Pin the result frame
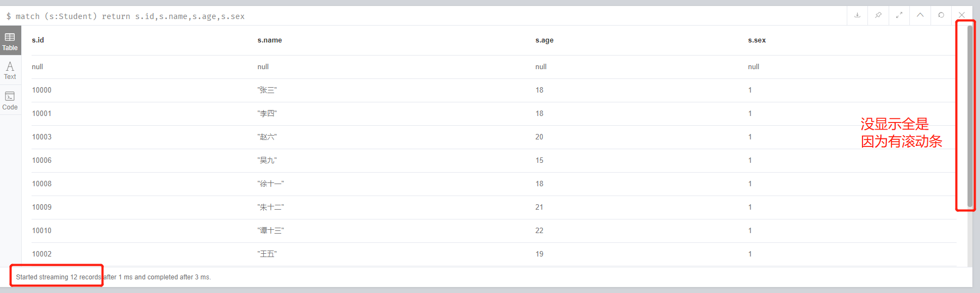980x293 pixels. (x=878, y=15)
